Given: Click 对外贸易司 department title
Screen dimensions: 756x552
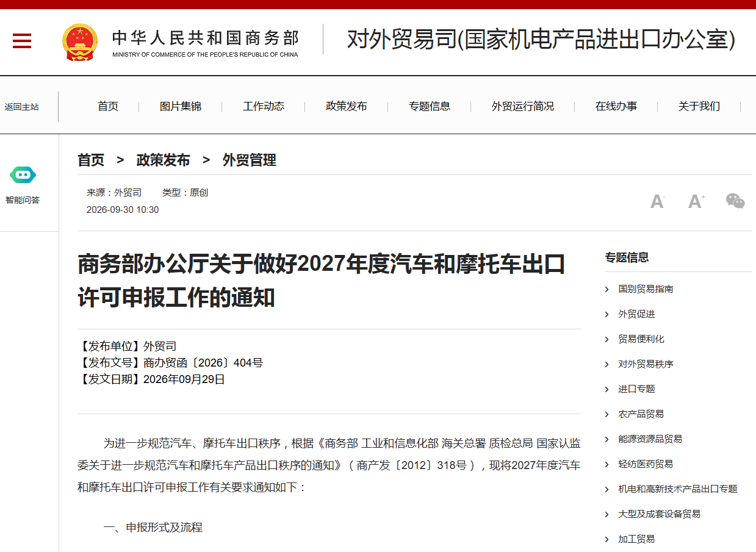Looking at the screenshot, I should click(541, 40).
